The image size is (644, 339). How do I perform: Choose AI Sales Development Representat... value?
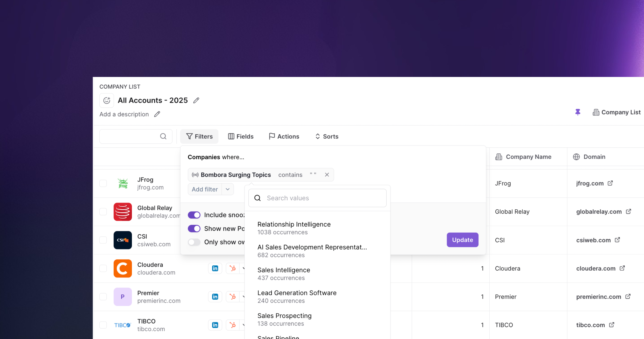[317, 251]
